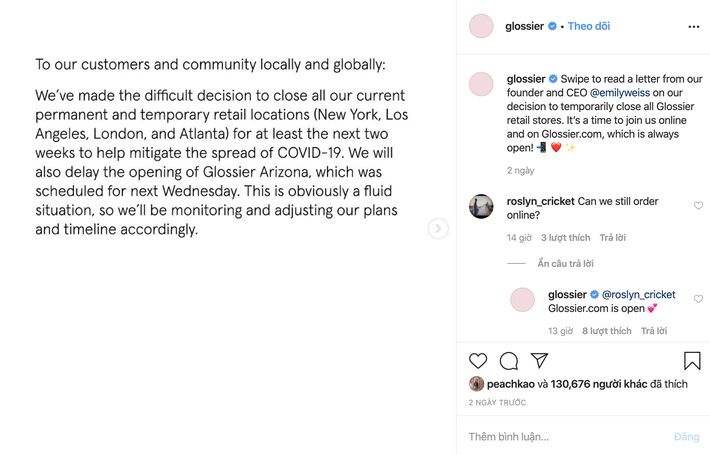710x455 pixels.
Task: Open the three-dot more options menu
Action: click(x=693, y=27)
